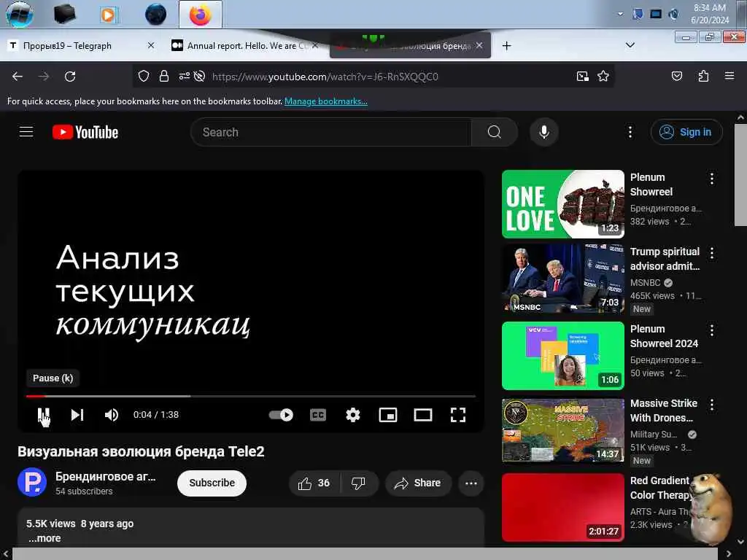Screen dimensions: 747x560
Task: Start voice search with the microphone icon
Action: pos(543,132)
